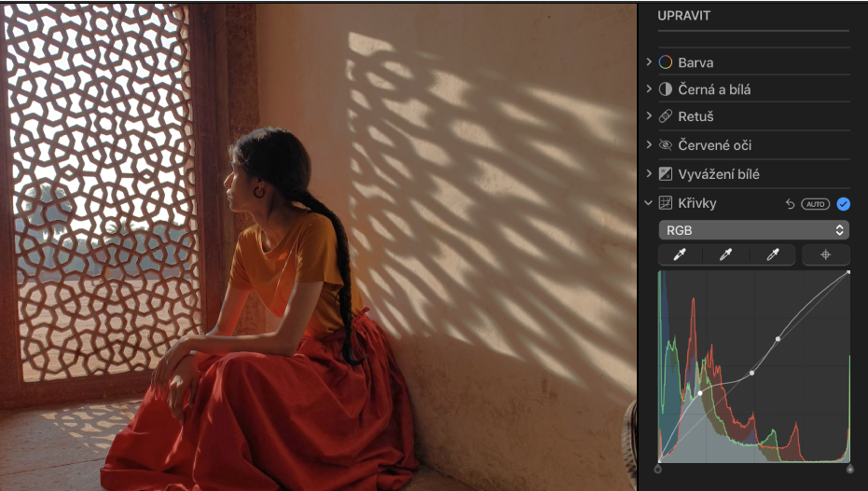Click the curve endpoint at top right

[x=848, y=272]
